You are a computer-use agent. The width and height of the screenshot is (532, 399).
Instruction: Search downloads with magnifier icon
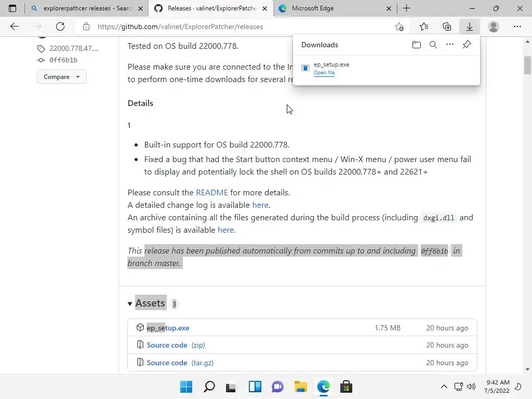coord(433,45)
